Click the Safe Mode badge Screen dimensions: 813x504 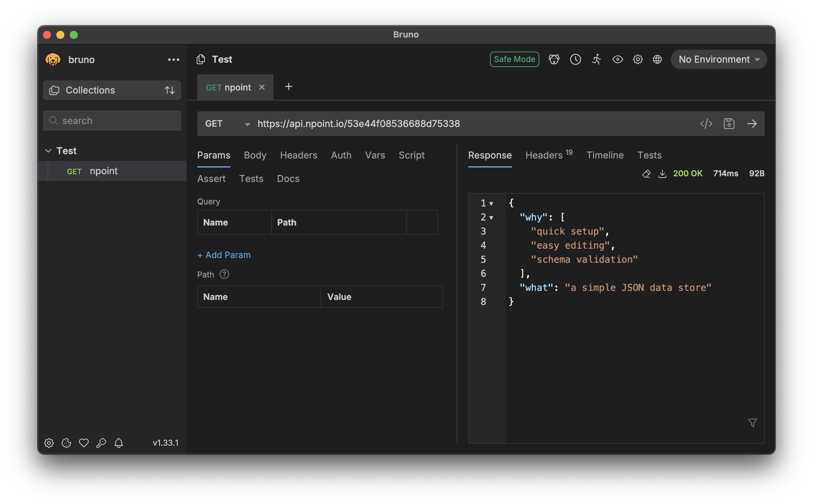click(x=514, y=59)
